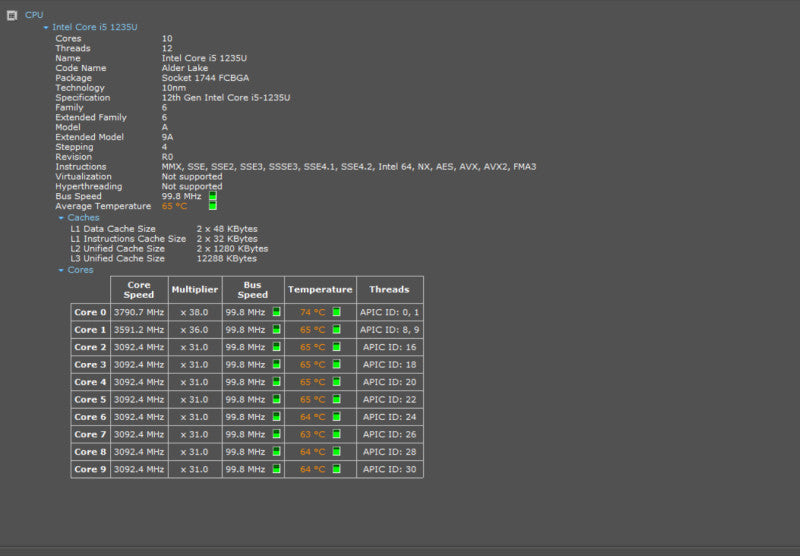The height and width of the screenshot is (556, 800).
Task: Click the 74 °C temperature value
Action: 312,312
